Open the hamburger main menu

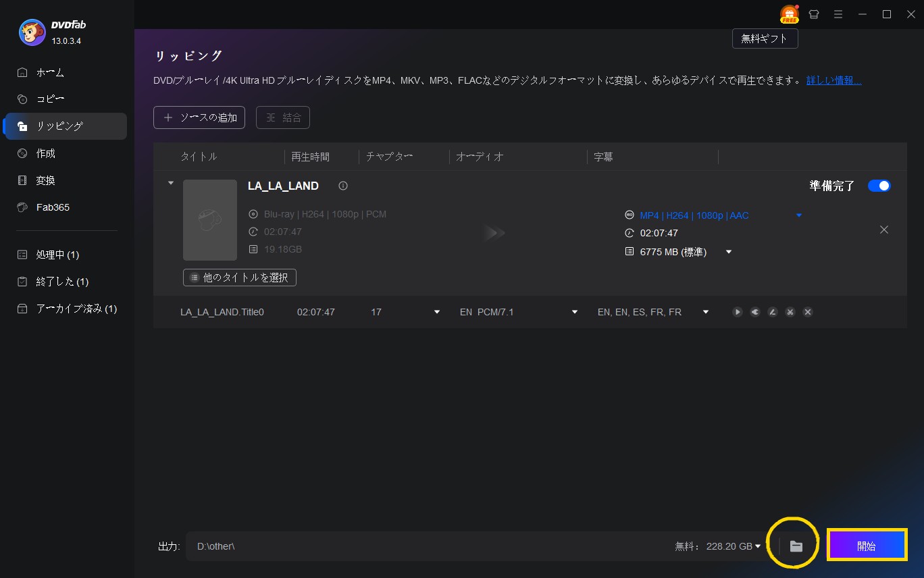tap(838, 14)
